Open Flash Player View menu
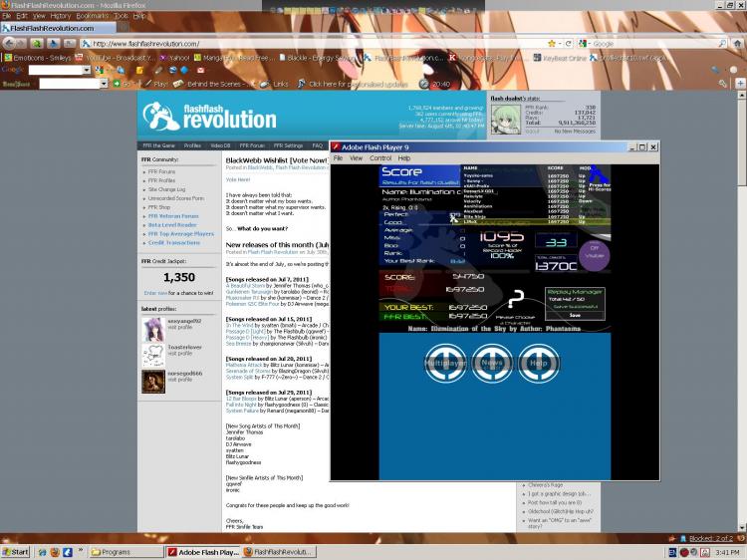The image size is (747, 560). [x=356, y=158]
